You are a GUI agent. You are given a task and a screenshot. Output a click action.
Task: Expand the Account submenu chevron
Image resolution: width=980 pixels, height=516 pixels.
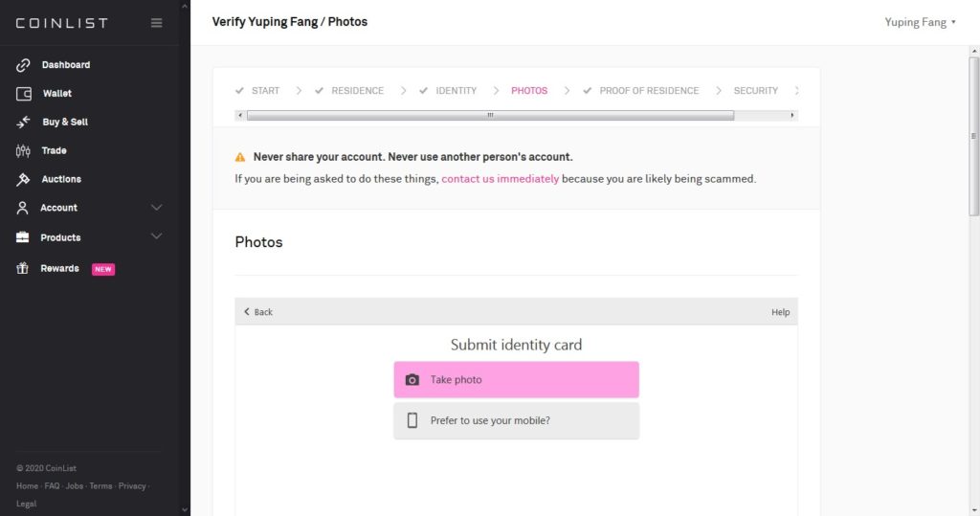click(x=156, y=207)
